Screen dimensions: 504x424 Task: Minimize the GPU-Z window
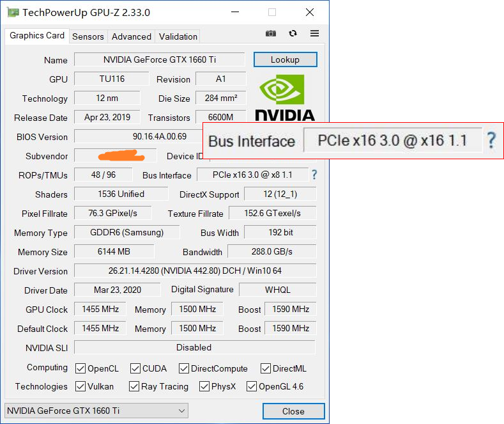coord(235,12)
